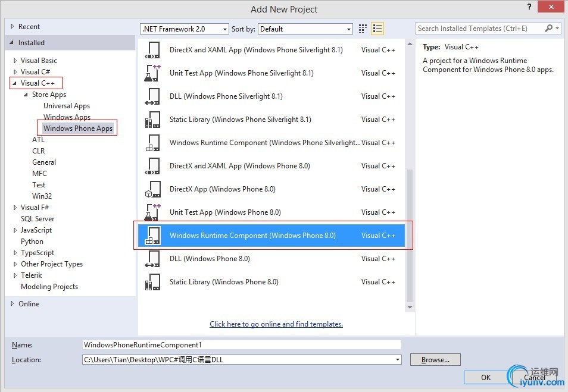Expand the Online section

tap(13, 304)
